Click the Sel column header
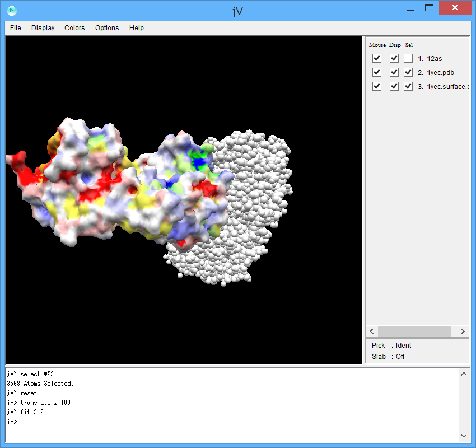Screen dimensions: 476x448 click(x=409, y=45)
